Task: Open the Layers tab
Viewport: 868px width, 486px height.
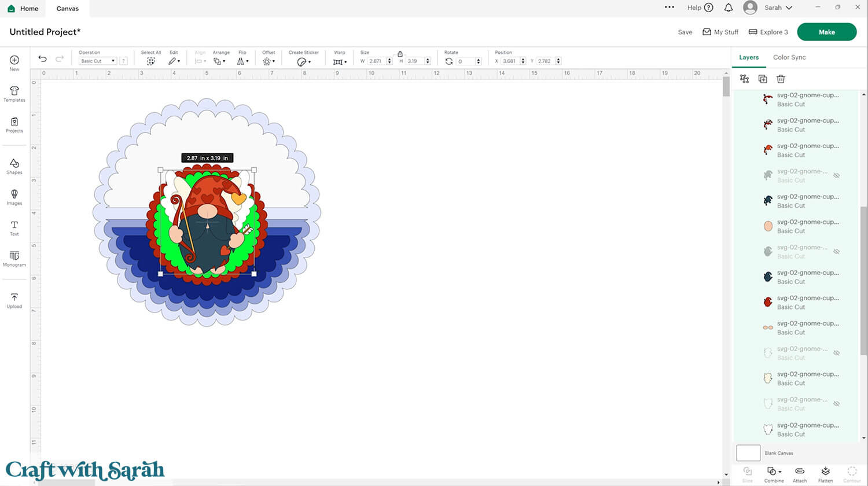Action: click(x=749, y=57)
